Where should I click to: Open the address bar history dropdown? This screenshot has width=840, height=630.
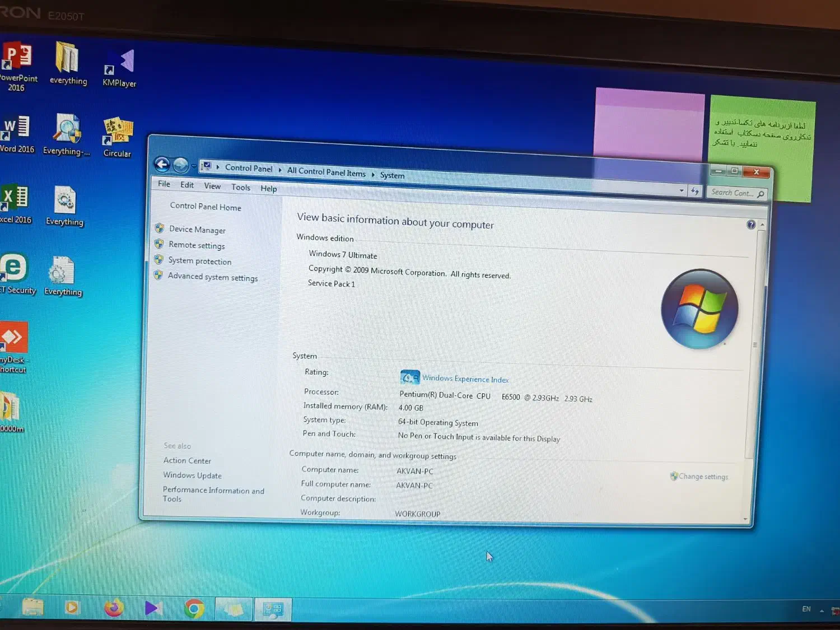pyautogui.click(x=682, y=191)
